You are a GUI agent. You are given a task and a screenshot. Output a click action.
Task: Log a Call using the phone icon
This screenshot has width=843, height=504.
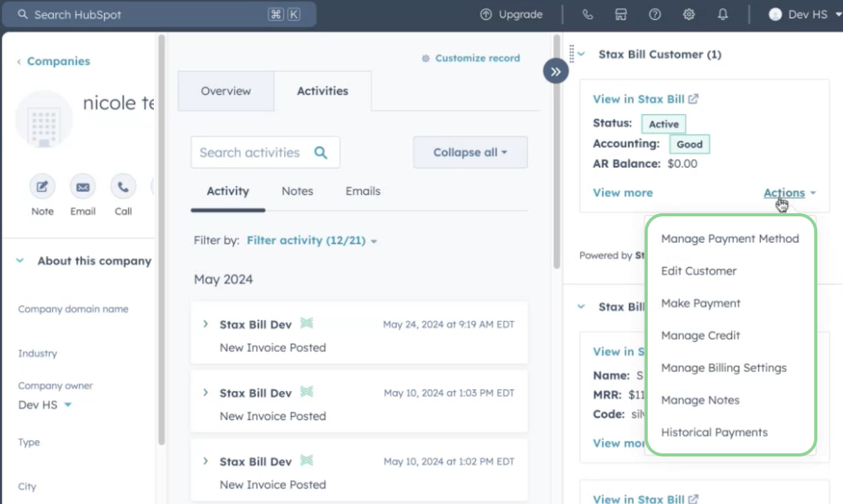tap(123, 186)
